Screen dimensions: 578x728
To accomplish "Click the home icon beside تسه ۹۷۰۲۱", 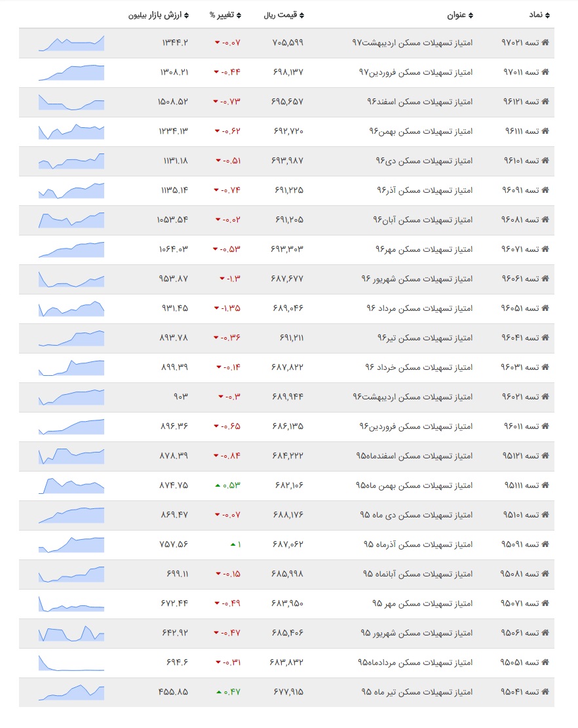I will tap(545, 42).
